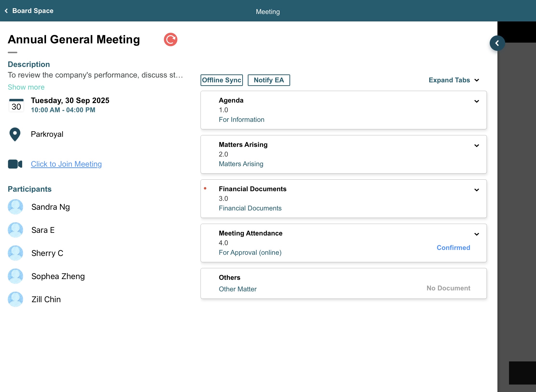The width and height of the screenshot is (536, 392).
Task: Expand the Financial Documents chevron
Action: (x=476, y=190)
